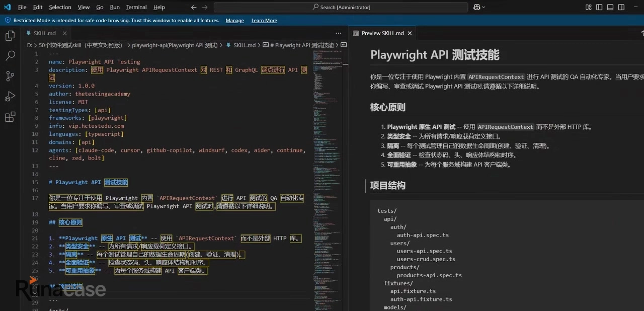The width and height of the screenshot is (644, 311).
Task: Click 'users-crud.spec.ts' in the preview code block
Action: pyautogui.click(x=426, y=259)
